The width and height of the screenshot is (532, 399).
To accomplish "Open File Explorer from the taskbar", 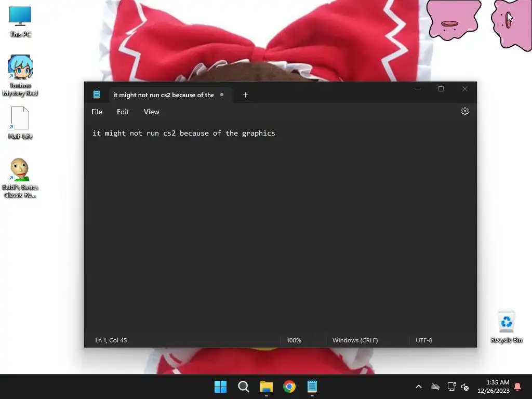I will click(x=267, y=387).
